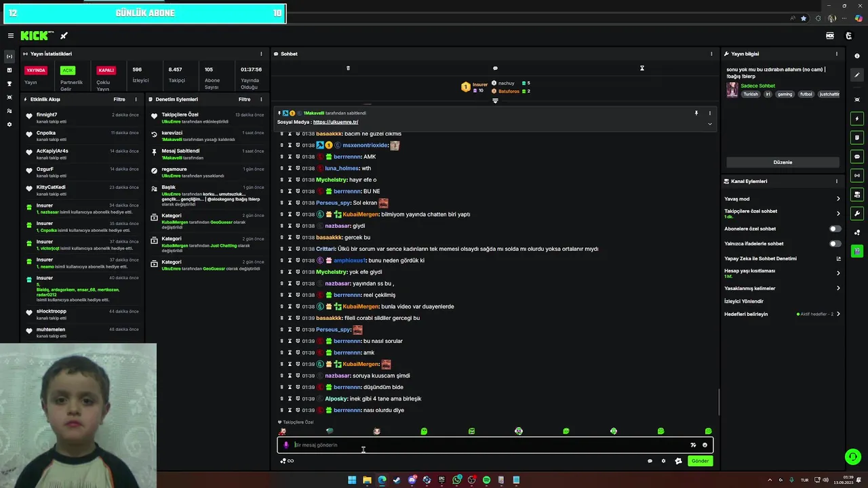Click the speech bubble icon in Sohbet toolbar
Image resolution: width=868 pixels, height=488 pixels.
click(495, 68)
